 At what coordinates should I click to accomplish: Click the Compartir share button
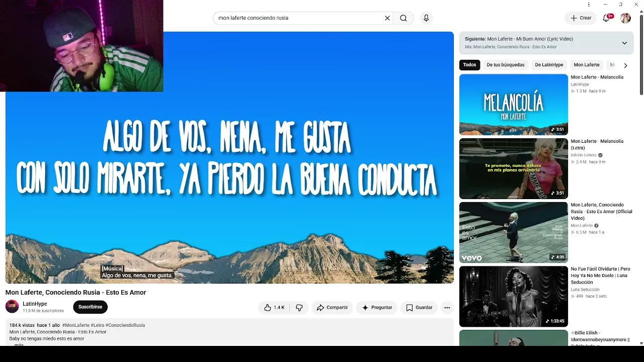pyautogui.click(x=332, y=308)
